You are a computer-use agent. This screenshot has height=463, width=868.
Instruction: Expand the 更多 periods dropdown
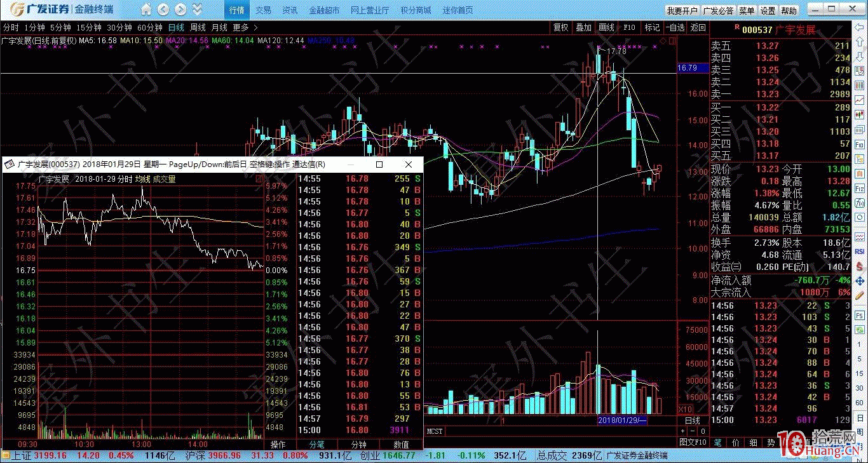click(245, 28)
